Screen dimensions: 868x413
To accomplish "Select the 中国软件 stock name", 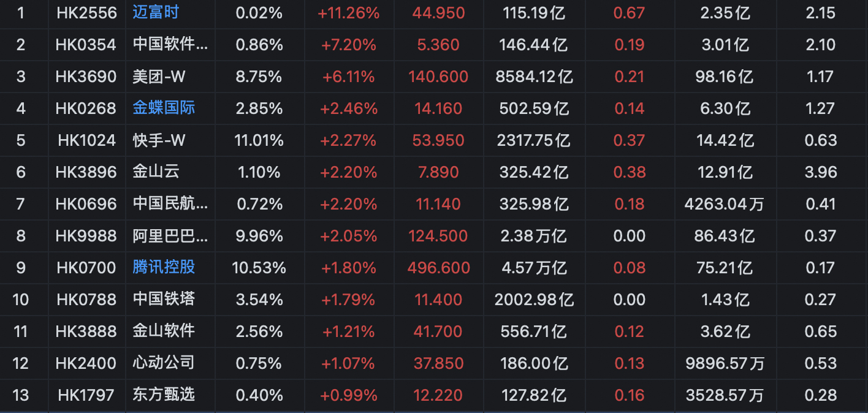I will click(x=170, y=45).
